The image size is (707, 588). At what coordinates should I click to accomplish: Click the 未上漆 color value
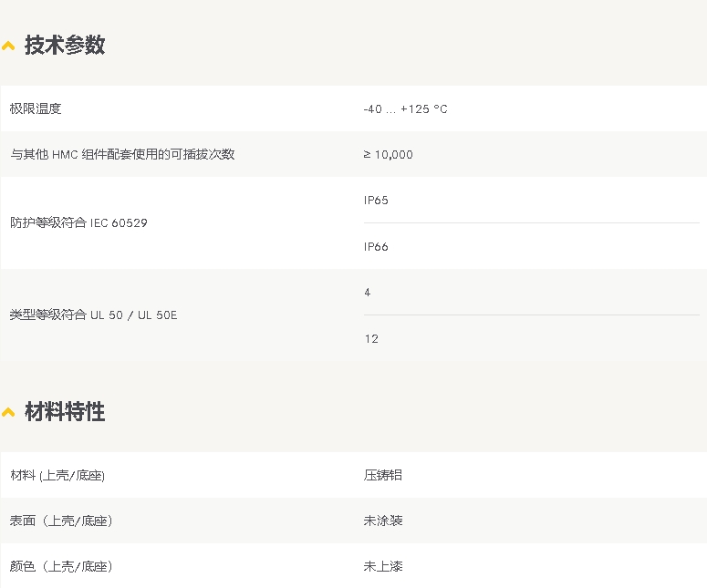(383, 566)
